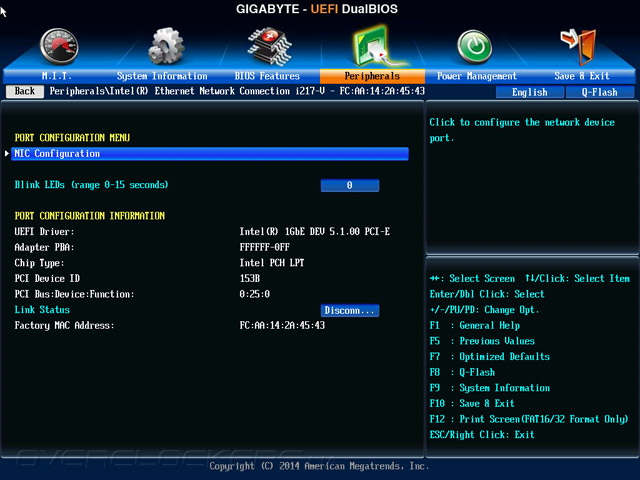Click the GIGABYTE - UEFI DualBIOS title

click(x=317, y=9)
